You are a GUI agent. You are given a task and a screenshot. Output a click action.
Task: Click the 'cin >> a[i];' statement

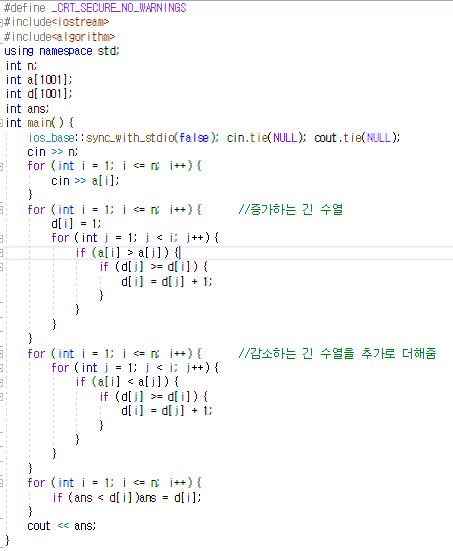click(85, 181)
